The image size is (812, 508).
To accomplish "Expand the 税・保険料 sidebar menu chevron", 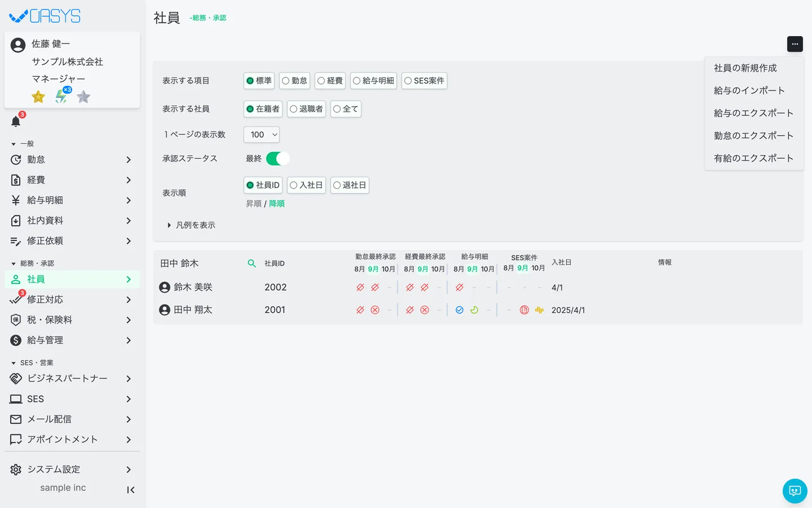I will (129, 320).
